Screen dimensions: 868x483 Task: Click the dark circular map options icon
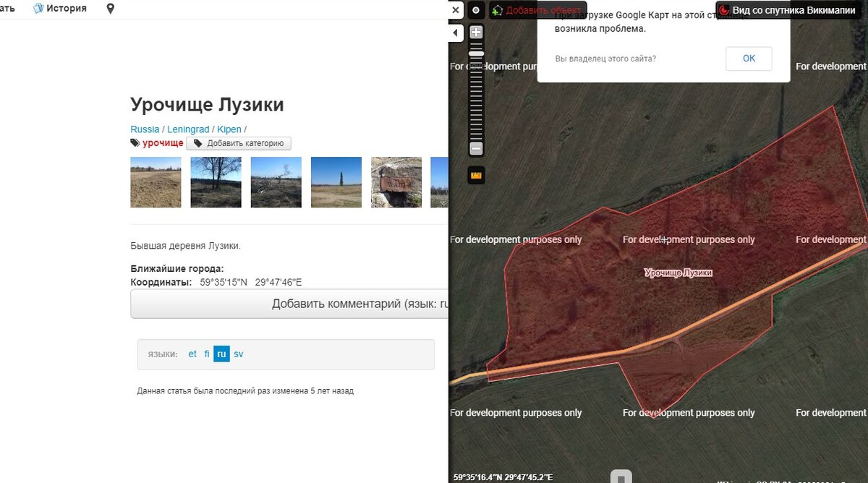(476, 9)
